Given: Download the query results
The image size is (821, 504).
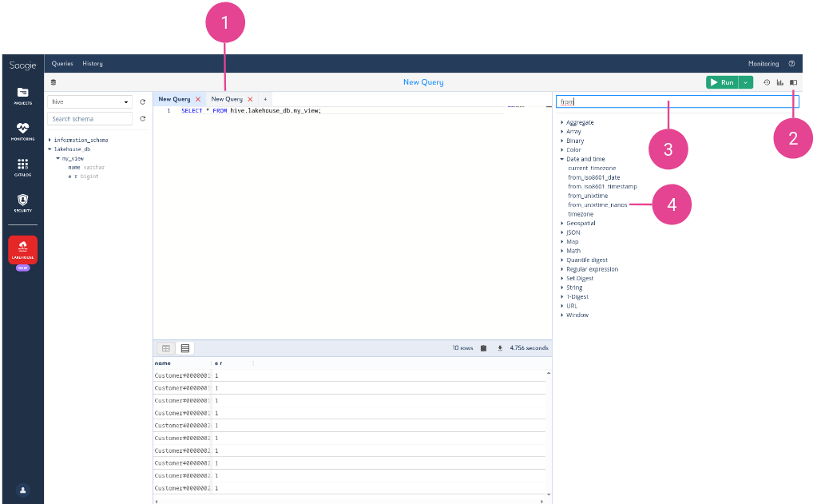Looking at the screenshot, I should coord(500,348).
